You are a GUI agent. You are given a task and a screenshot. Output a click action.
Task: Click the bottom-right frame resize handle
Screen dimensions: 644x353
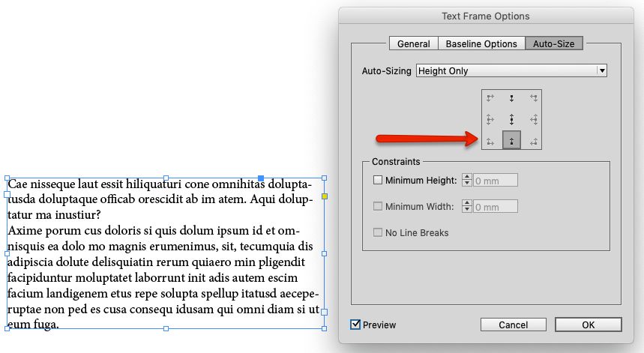325,328
